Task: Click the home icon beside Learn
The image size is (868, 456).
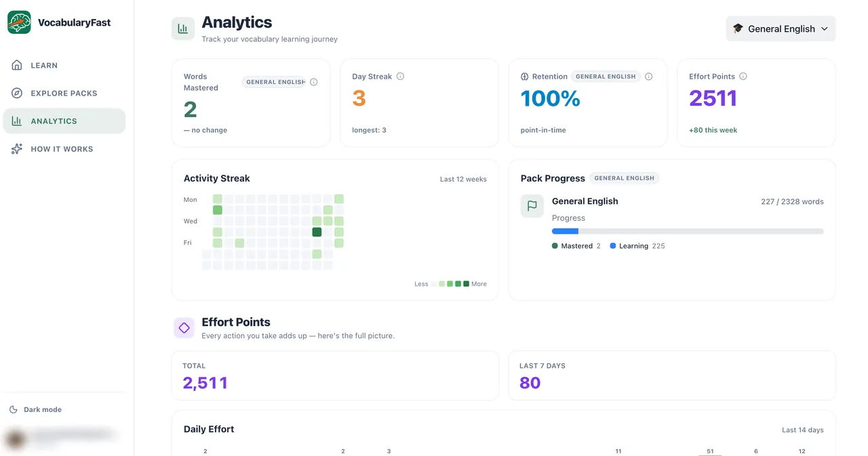Action: (17, 66)
